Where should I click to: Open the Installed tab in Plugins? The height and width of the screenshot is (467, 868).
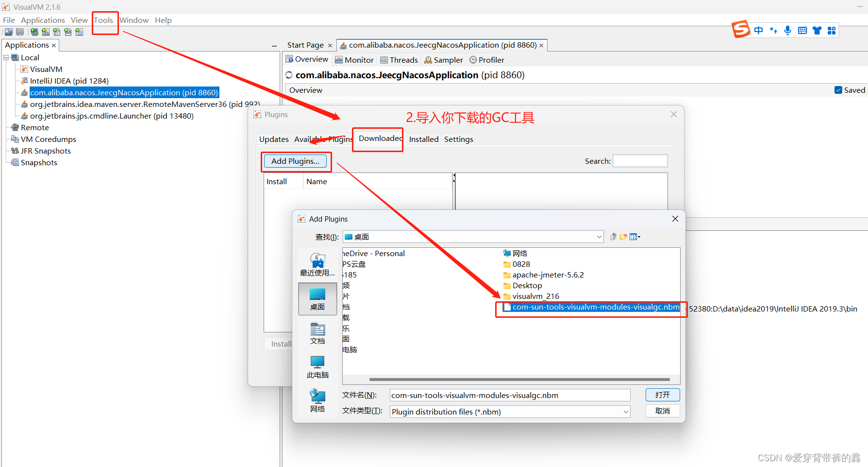coord(423,139)
